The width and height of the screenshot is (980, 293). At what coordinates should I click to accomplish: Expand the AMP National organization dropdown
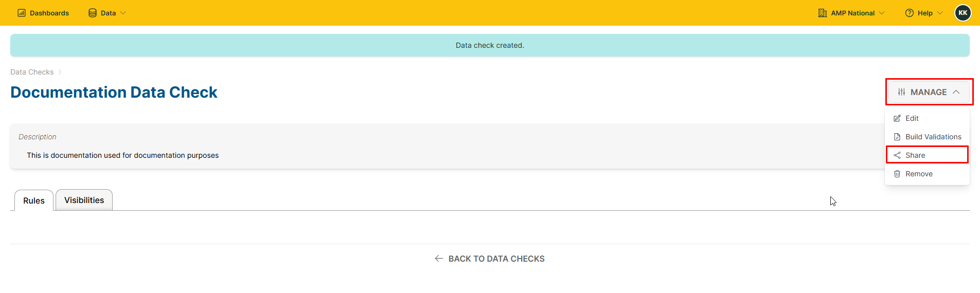851,13
